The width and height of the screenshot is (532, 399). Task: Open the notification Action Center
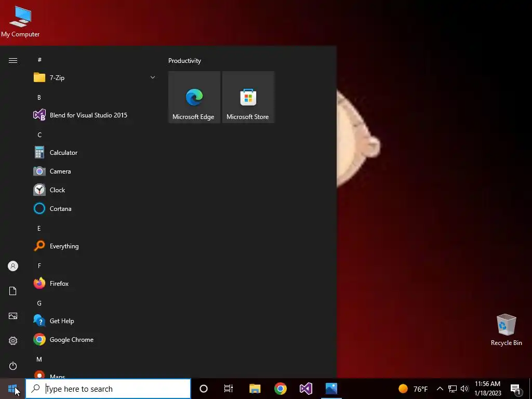516,389
